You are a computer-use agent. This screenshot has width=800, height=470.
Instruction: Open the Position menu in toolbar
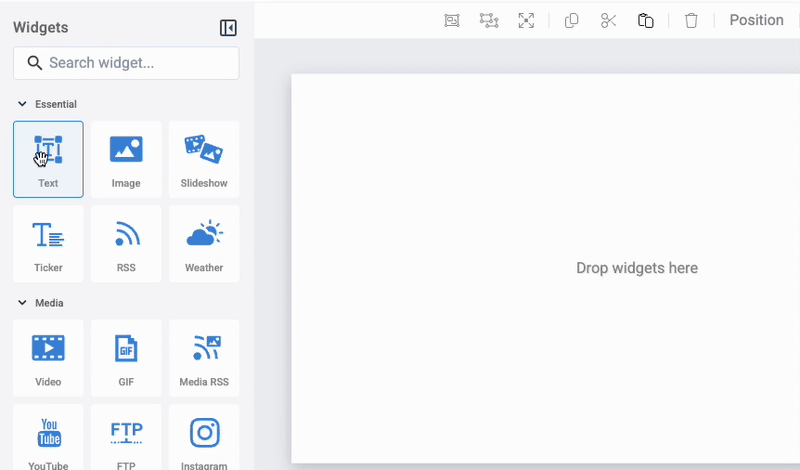pyautogui.click(x=756, y=20)
